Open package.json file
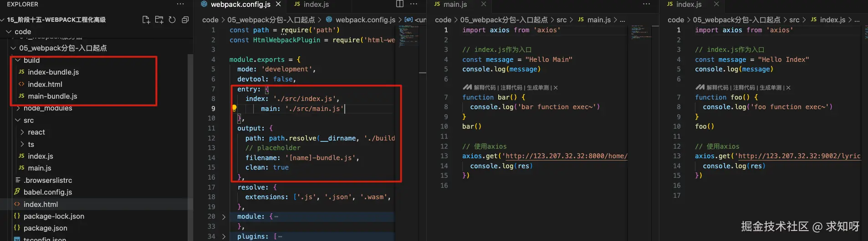 45,228
